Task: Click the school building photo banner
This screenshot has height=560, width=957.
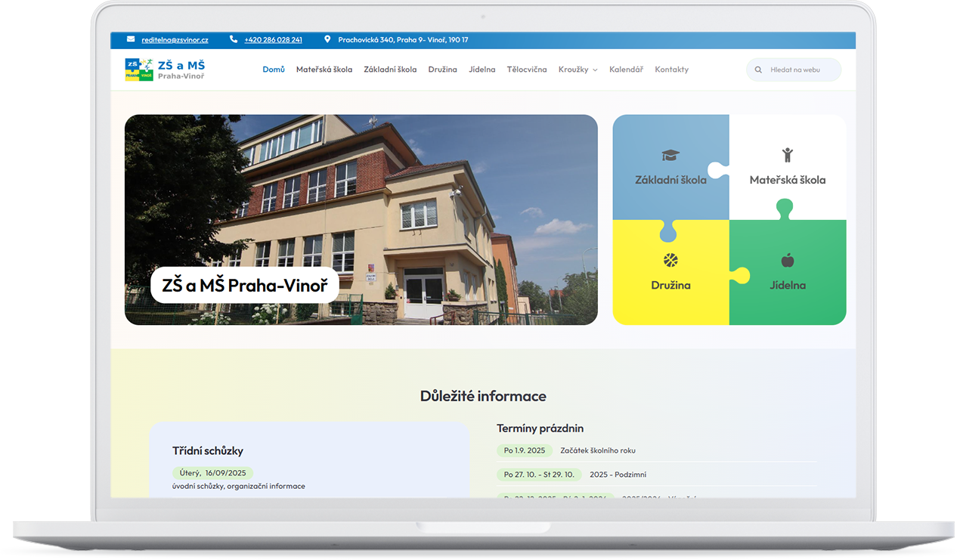Action: point(361,219)
